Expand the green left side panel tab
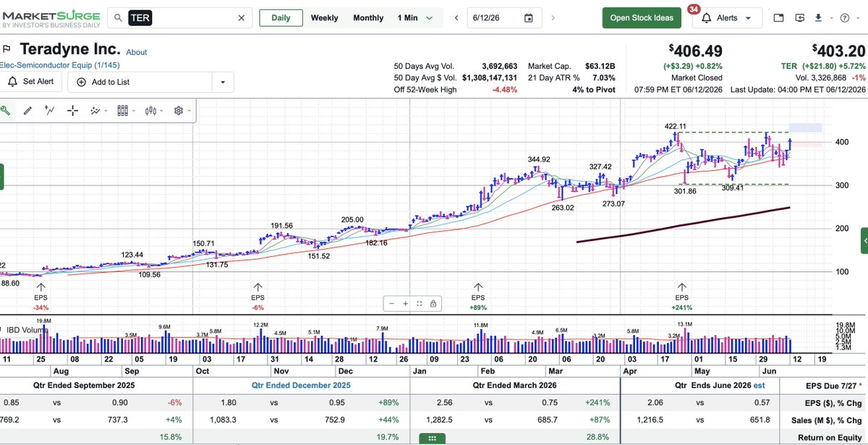868x445 pixels. 2,177
